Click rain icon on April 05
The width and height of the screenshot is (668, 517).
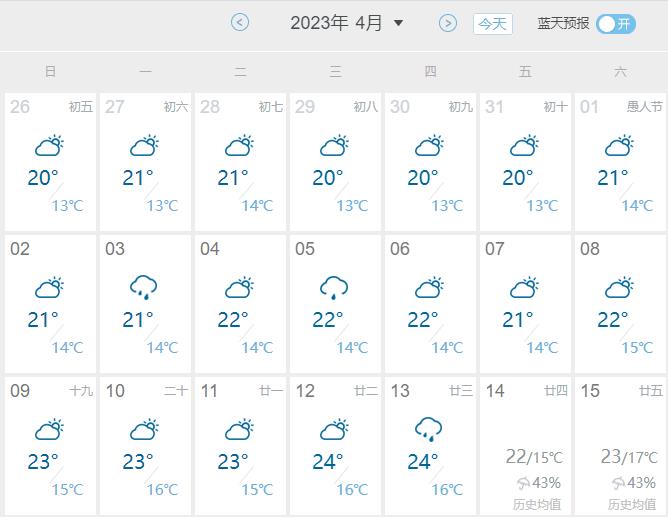tap(334, 287)
